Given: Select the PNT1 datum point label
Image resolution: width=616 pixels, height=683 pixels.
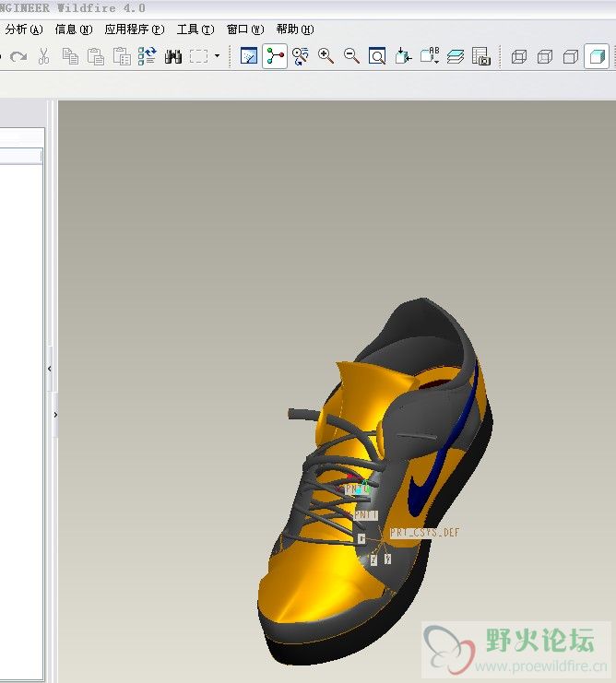Looking at the screenshot, I should click(366, 515).
